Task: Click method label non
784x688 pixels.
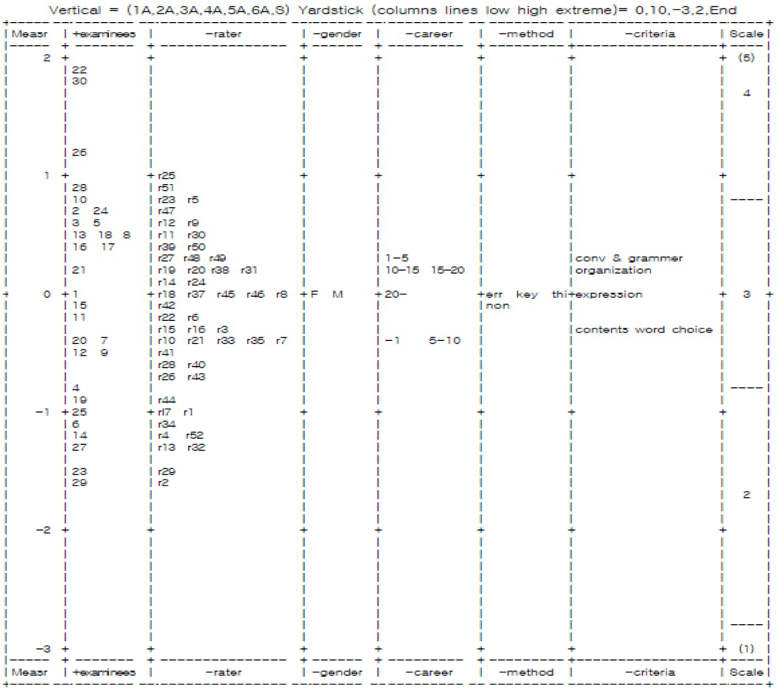Action: pos(498,305)
